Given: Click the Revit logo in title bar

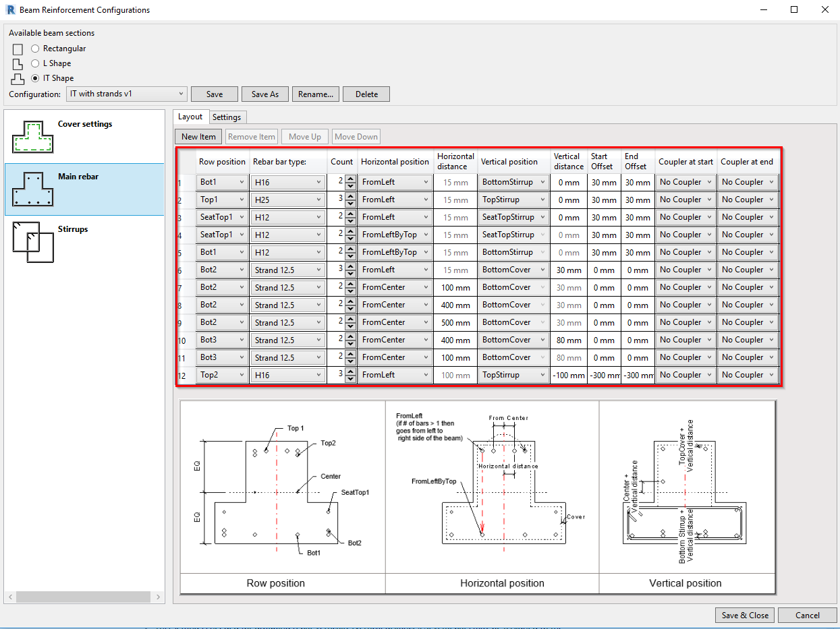Looking at the screenshot, I should tap(10, 10).
